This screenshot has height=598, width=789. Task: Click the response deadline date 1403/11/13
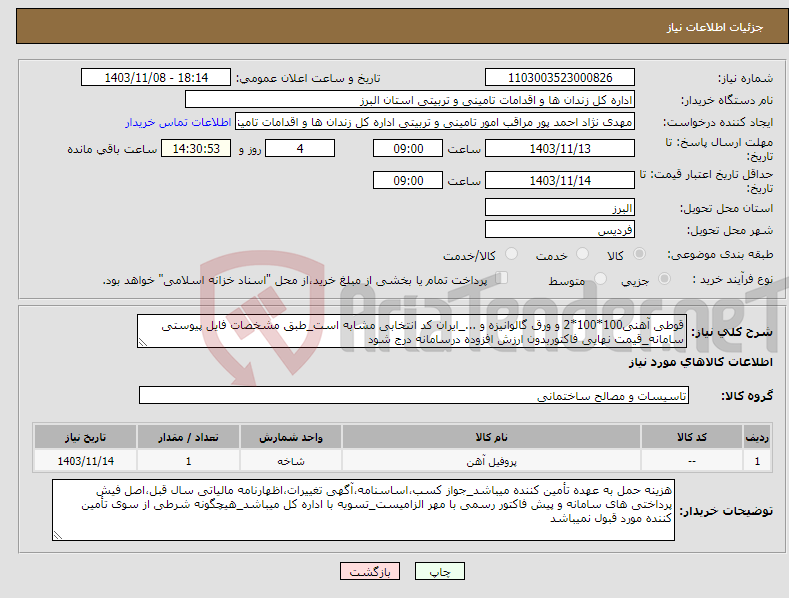point(560,148)
